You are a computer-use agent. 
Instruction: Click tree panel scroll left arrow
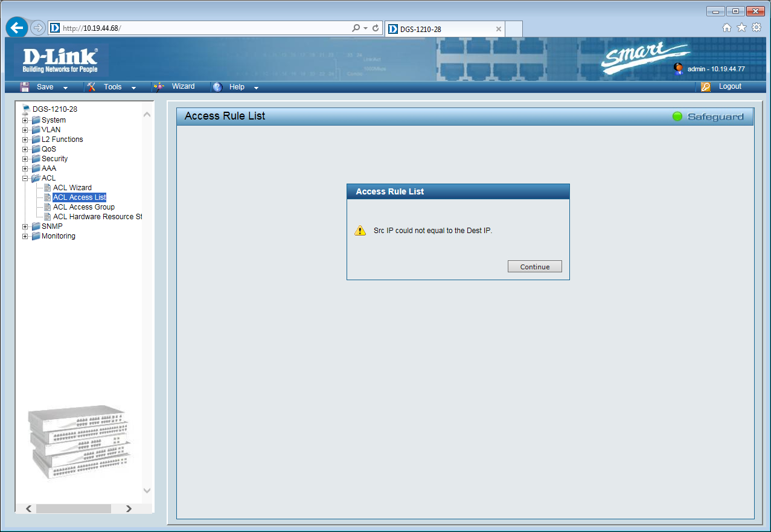tap(28, 508)
